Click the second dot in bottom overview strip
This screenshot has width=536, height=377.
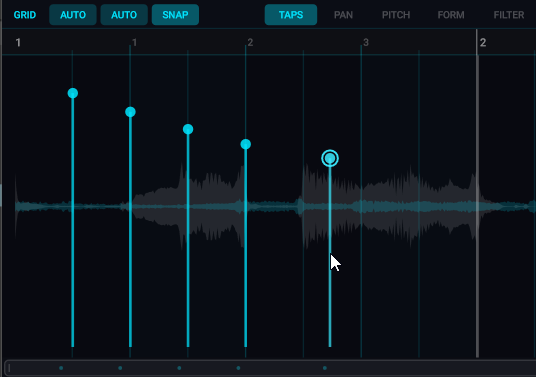pyautogui.click(x=120, y=368)
